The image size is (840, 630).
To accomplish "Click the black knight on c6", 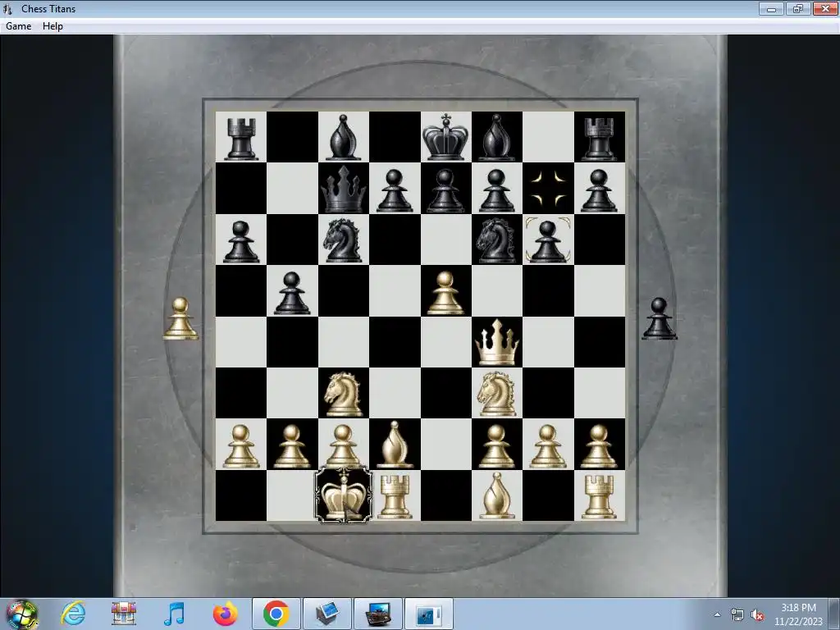I will (x=344, y=240).
